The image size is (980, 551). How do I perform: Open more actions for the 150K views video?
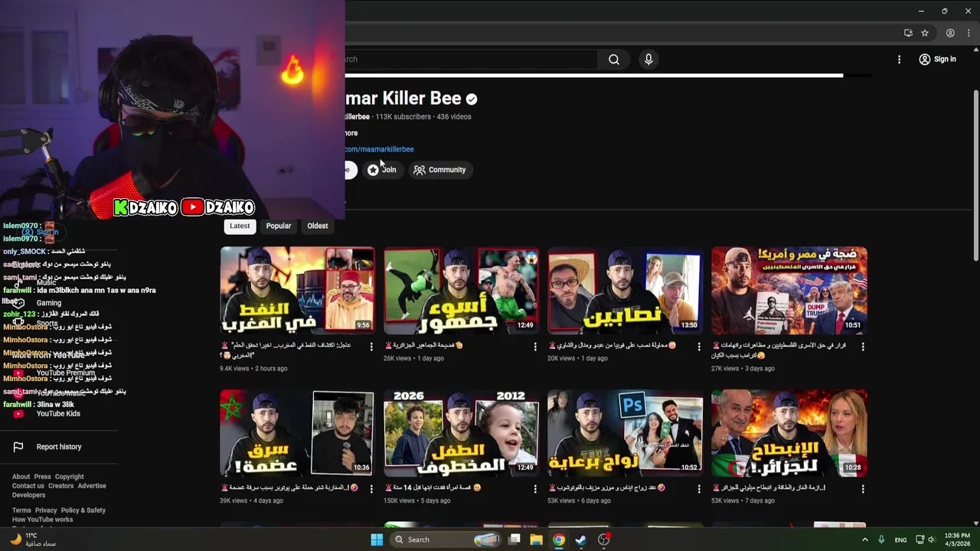click(535, 488)
